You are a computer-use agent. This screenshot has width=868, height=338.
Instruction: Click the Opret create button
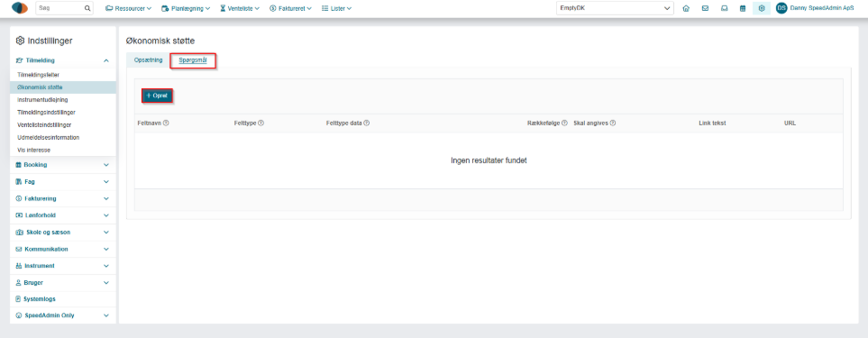(157, 96)
